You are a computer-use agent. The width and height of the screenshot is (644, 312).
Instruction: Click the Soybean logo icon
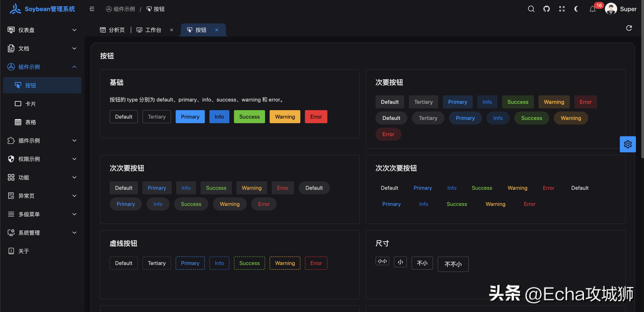point(15,9)
